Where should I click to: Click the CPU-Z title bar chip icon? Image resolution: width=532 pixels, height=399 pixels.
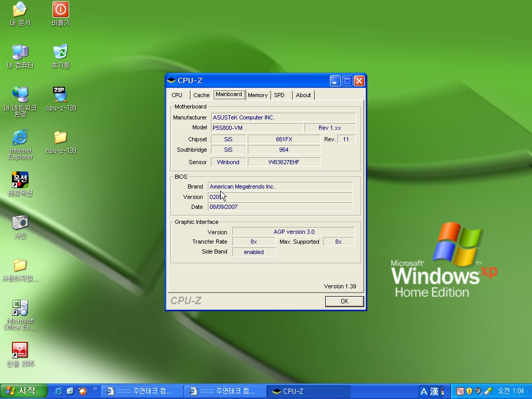[171, 81]
